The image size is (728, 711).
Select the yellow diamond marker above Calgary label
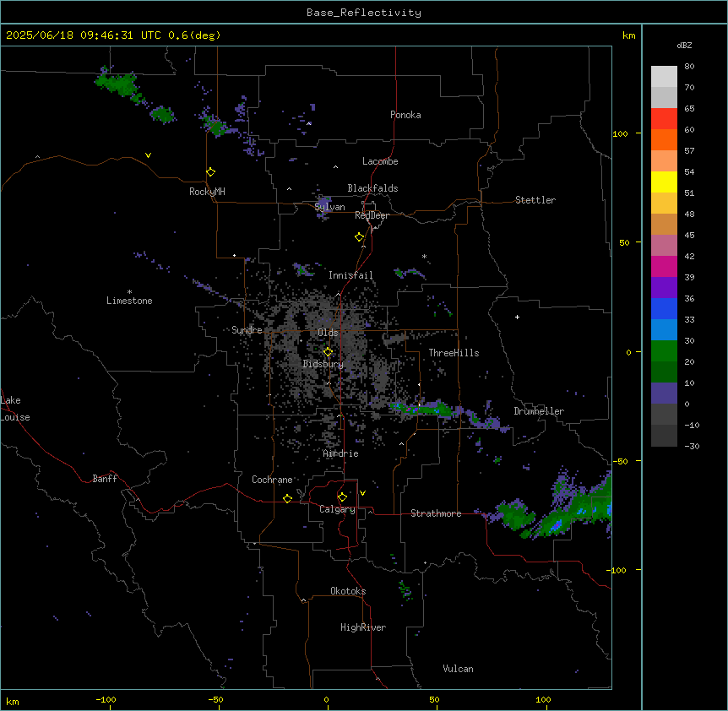[x=342, y=497]
